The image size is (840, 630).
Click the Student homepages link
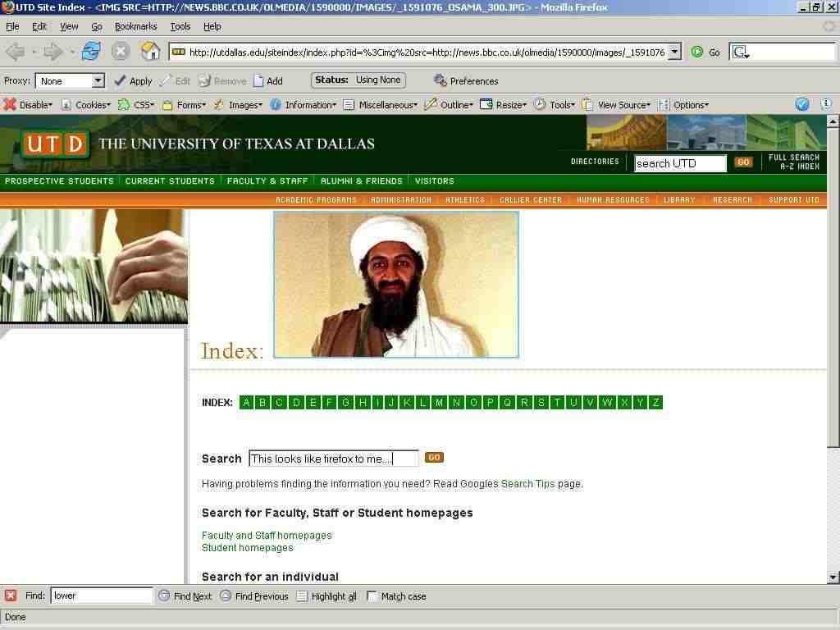coord(247,547)
